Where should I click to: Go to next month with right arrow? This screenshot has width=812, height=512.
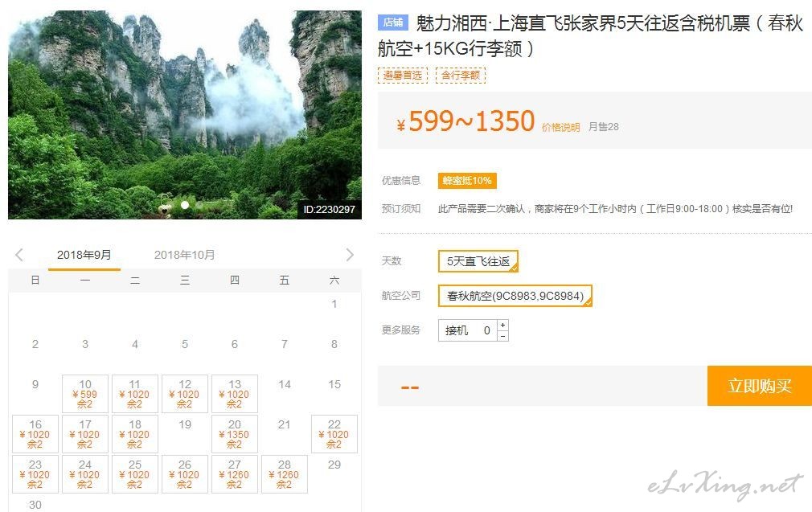tap(350, 255)
